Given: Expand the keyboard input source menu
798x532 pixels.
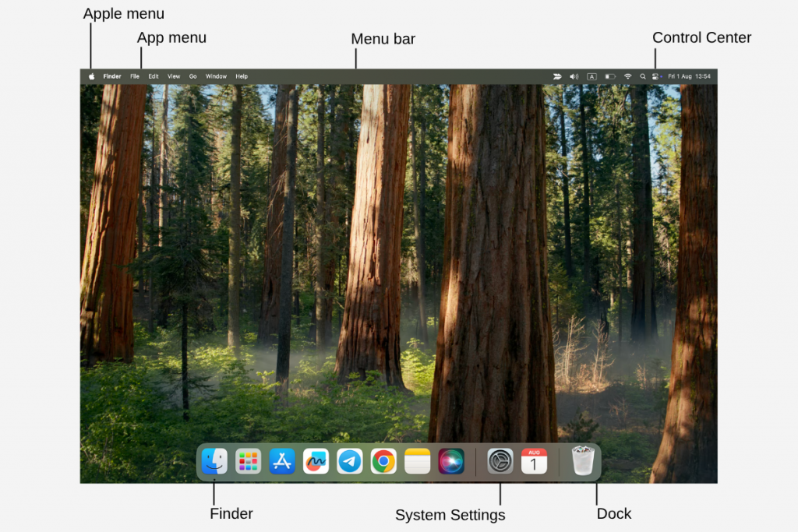Looking at the screenshot, I should tap(591, 76).
